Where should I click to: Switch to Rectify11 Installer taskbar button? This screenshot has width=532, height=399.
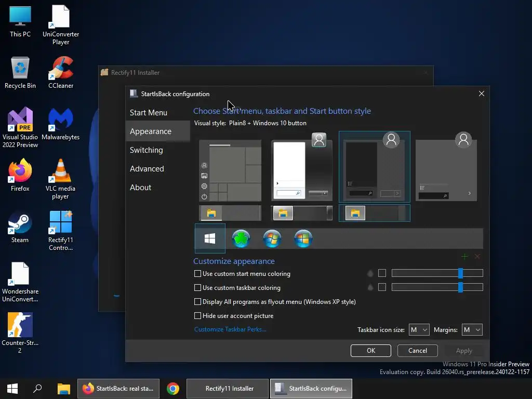click(228, 389)
